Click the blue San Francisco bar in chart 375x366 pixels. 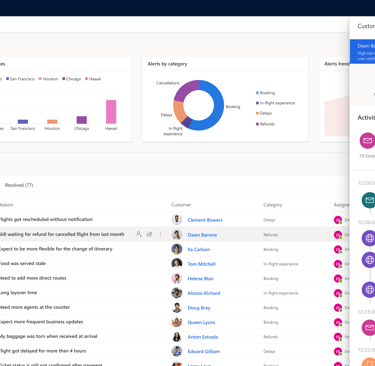point(23,122)
